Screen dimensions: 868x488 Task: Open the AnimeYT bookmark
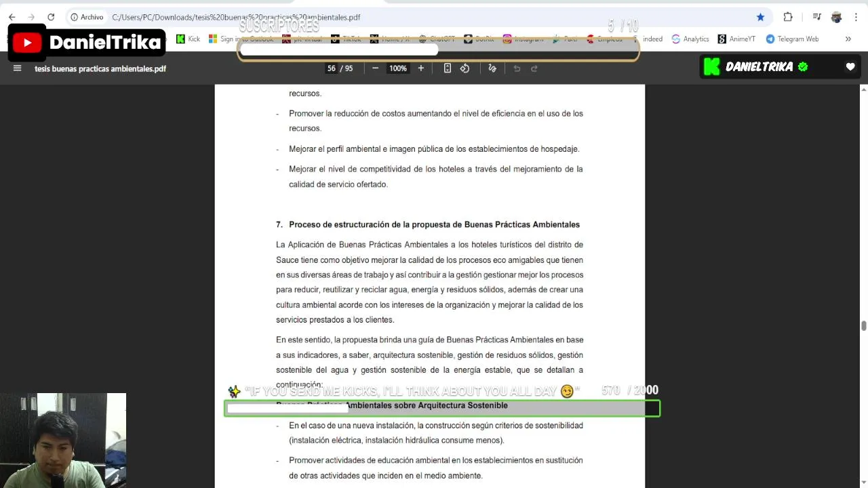(736, 39)
